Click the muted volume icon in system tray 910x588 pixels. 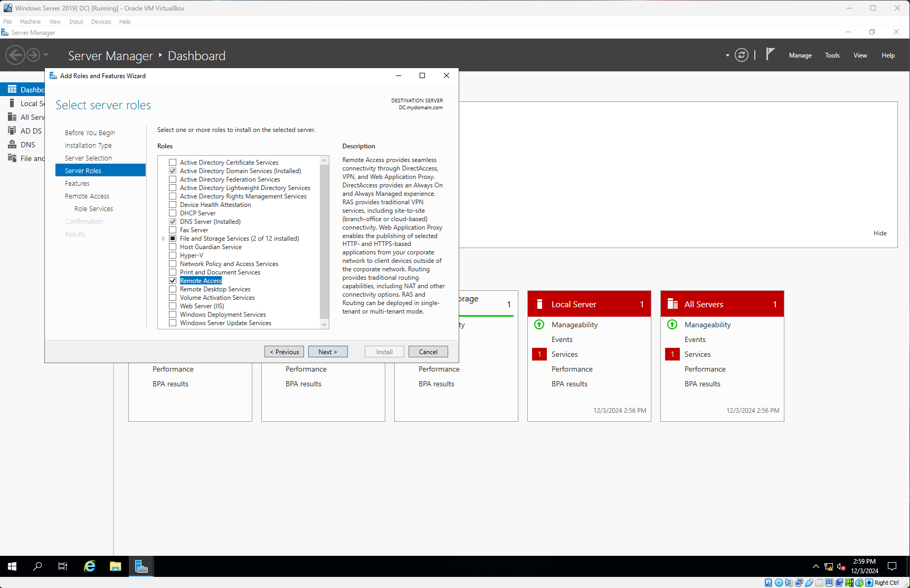[x=841, y=566]
